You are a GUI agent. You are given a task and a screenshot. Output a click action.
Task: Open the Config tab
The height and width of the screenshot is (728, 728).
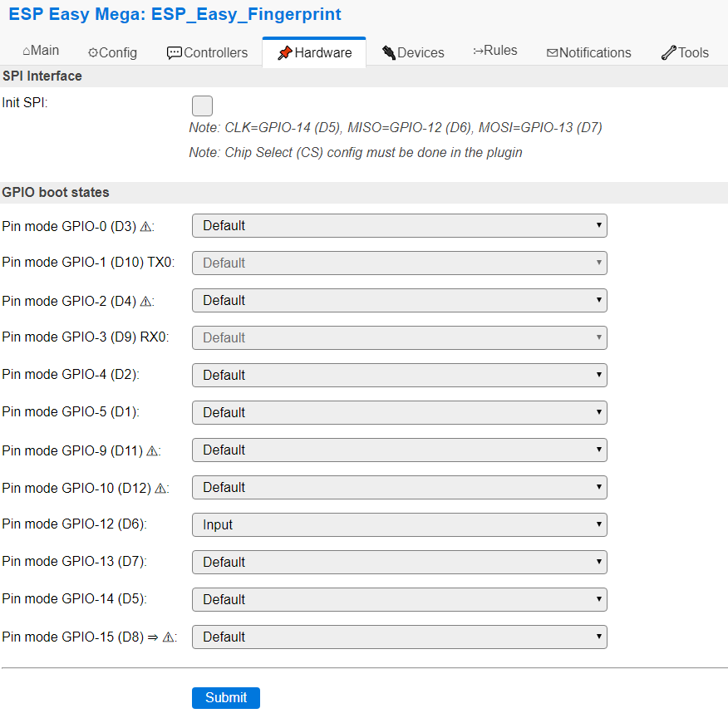112,52
